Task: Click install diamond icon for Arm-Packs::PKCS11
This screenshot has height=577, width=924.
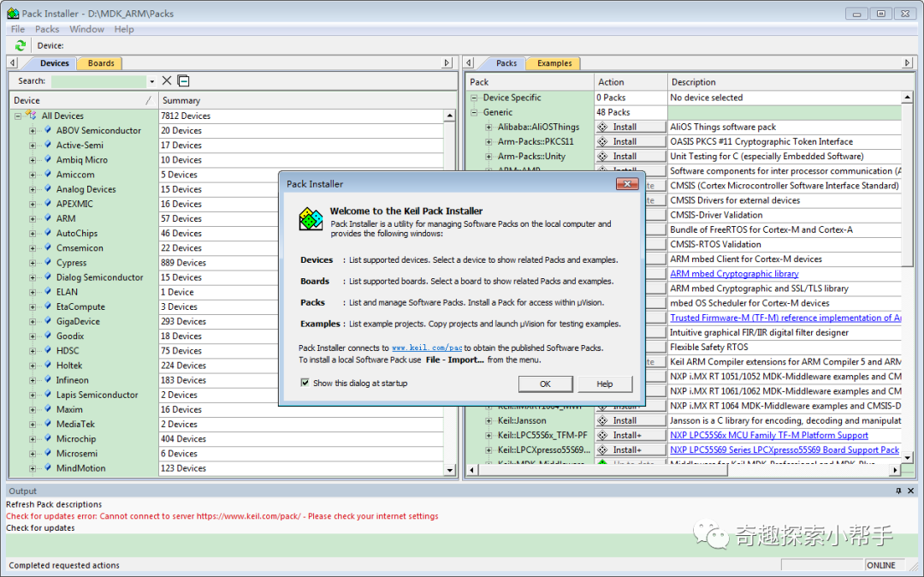Action: point(602,141)
